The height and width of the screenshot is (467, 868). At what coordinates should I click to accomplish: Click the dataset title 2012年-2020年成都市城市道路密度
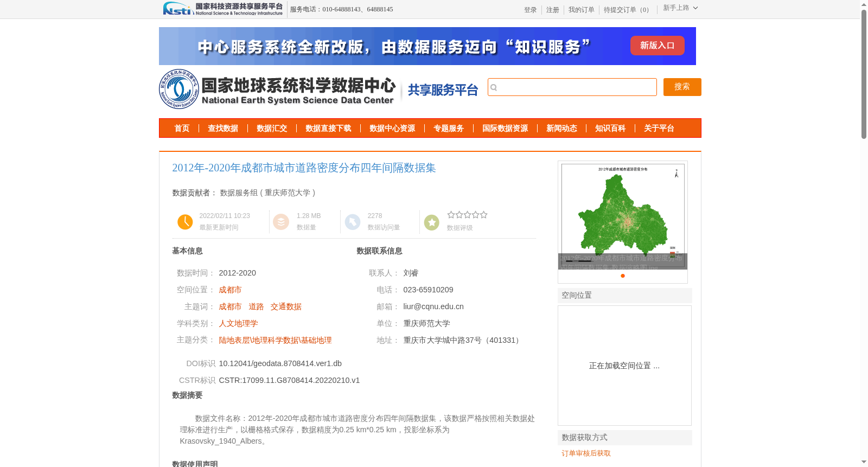point(304,168)
